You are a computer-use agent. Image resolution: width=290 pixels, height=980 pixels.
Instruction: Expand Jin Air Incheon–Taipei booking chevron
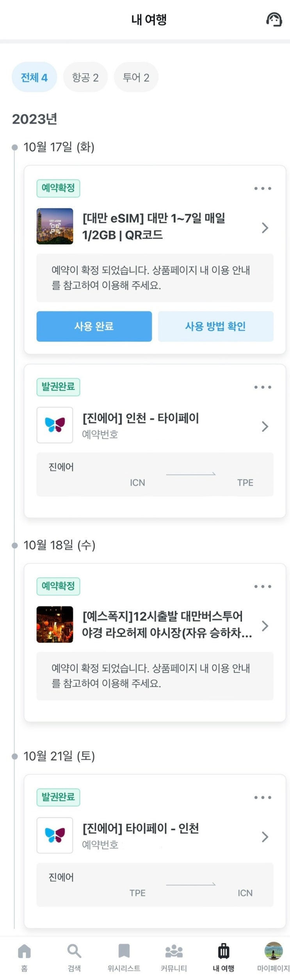tap(265, 426)
